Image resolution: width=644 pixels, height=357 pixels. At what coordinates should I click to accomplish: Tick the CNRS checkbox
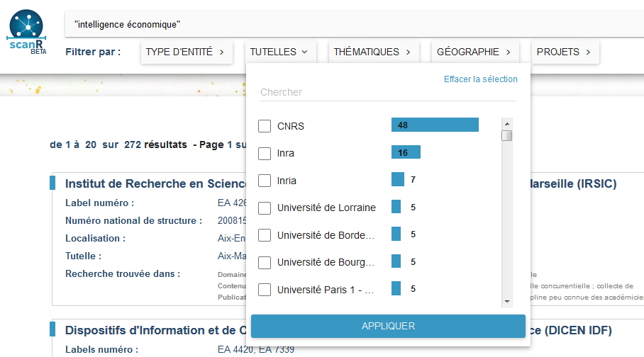(265, 126)
